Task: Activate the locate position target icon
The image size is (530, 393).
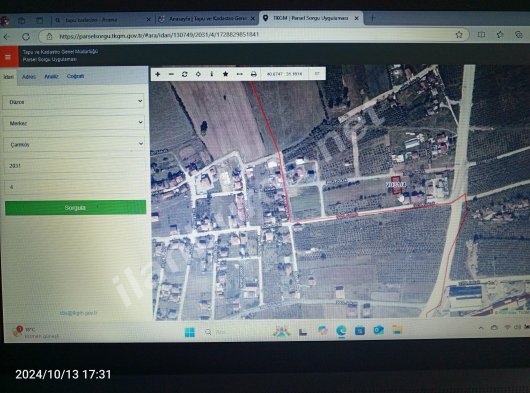Action: click(198, 74)
